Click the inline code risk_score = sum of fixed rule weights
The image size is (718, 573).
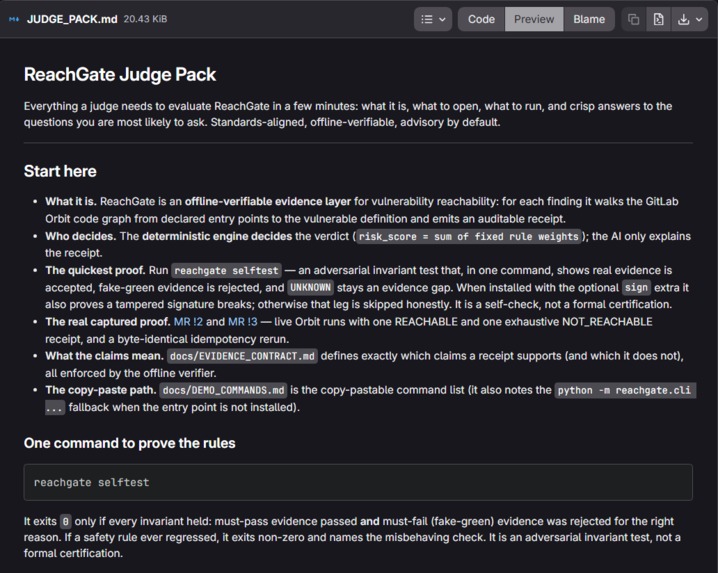pyautogui.click(x=468, y=236)
